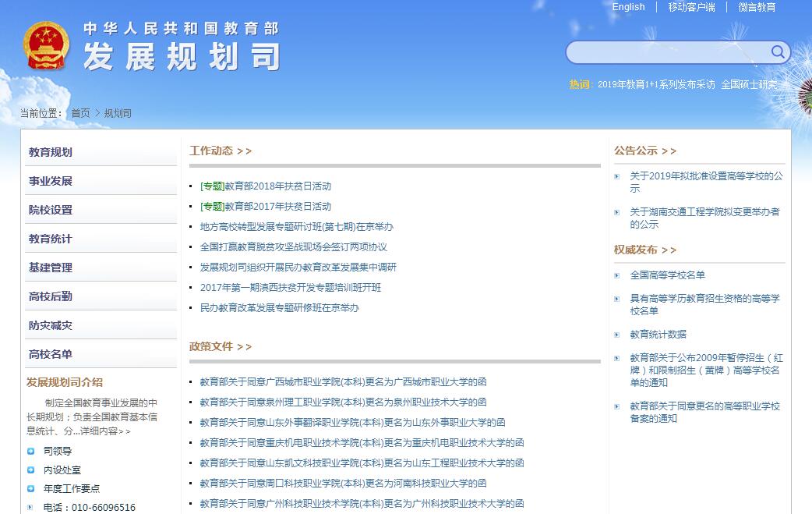
Task: Open 详细内容>> in the department introduction
Action: coord(106,431)
